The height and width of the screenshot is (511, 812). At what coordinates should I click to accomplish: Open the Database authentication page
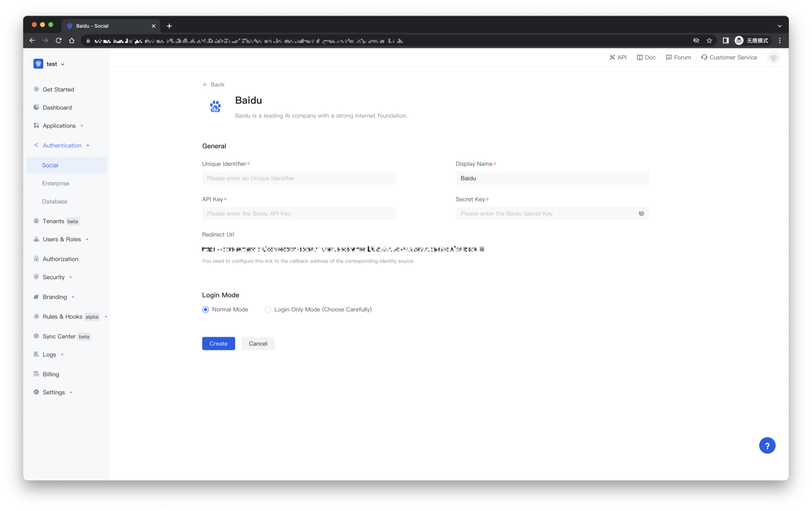55,201
